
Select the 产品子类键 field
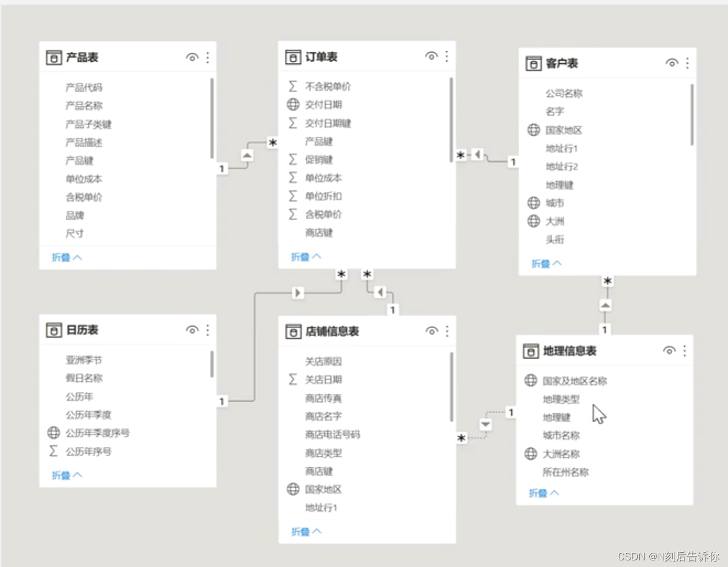pyautogui.click(x=88, y=124)
